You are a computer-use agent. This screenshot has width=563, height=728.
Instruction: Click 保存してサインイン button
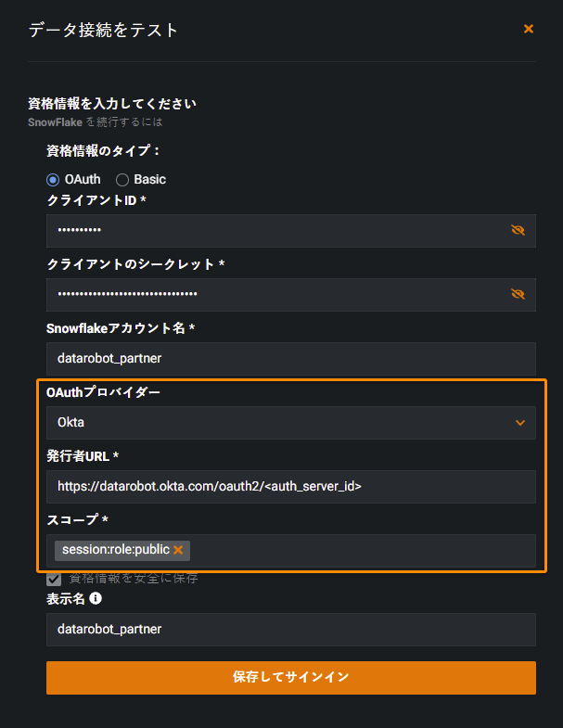click(290, 677)
